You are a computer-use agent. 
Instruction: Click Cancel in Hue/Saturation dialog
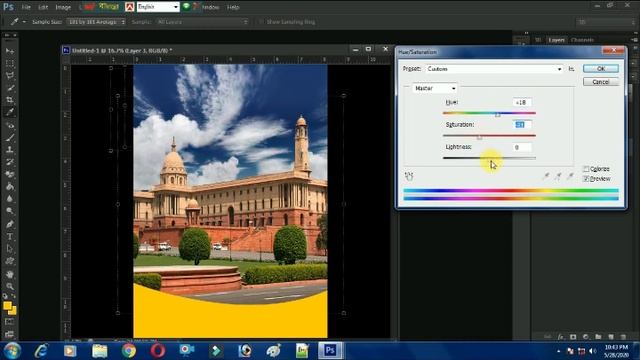601,82
